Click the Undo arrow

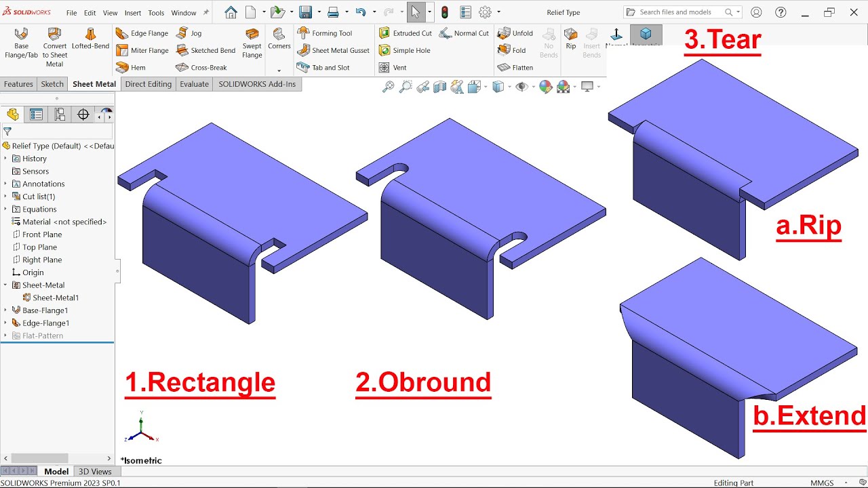(361, 12)
